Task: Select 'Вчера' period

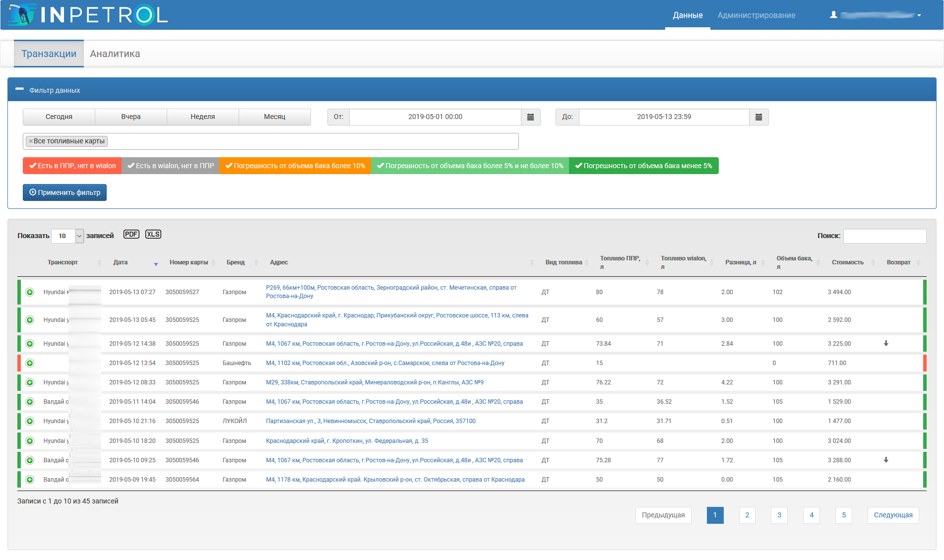Action: tap(131, 117)
